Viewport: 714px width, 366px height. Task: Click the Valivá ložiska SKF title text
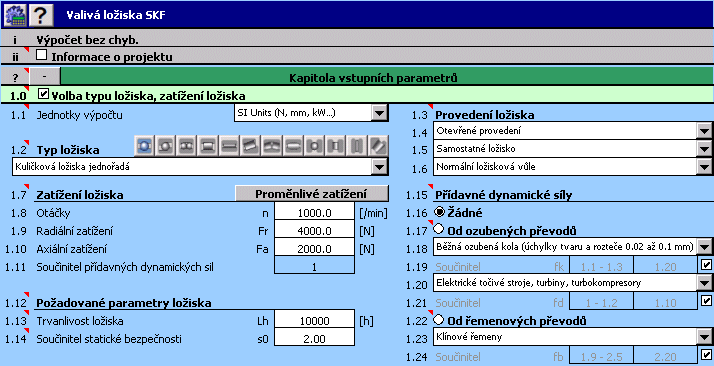pos(116,15)
